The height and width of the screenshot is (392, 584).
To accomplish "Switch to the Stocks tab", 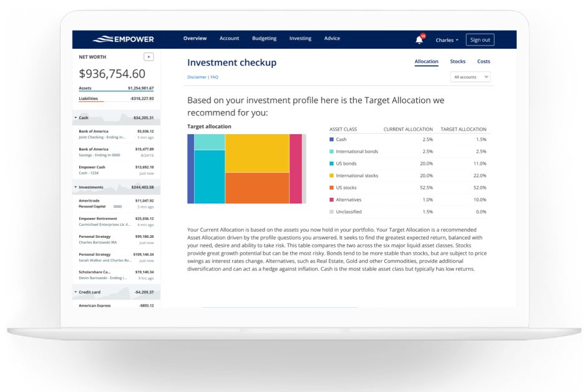I will pyautogui.click(x=457, y=61).
